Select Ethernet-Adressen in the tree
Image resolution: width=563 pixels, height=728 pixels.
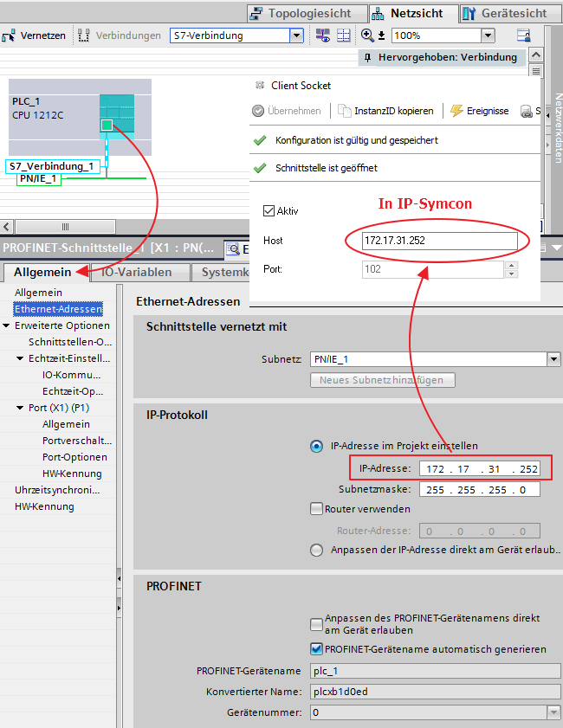tap(58, 309)
